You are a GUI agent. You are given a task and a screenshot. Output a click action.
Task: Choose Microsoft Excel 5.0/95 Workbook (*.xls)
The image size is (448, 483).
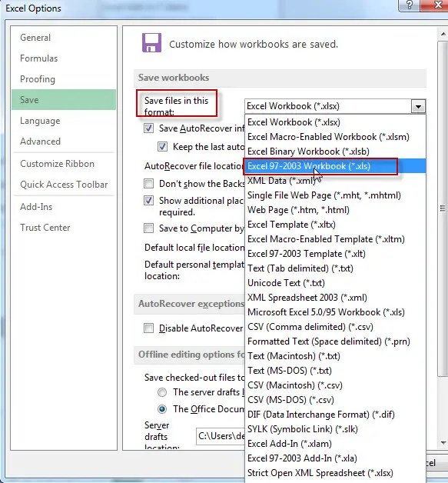tap(335, 312)
